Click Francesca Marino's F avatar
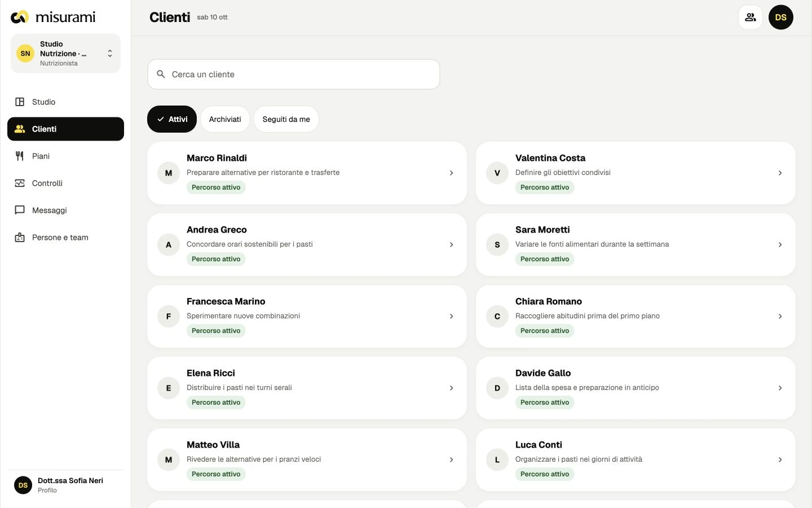The image size is (812, 508). click(169, 317)
